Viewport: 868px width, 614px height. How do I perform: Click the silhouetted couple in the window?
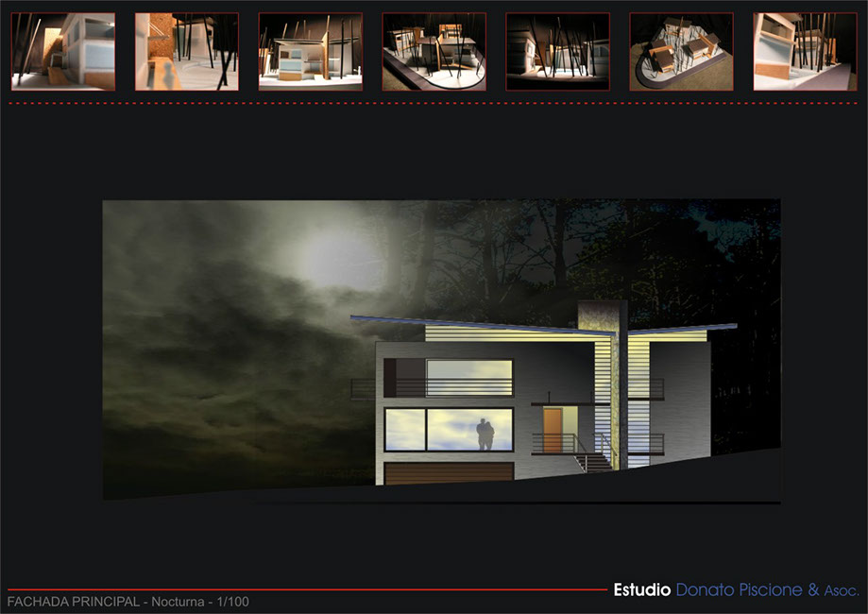click(x=485, y=435)
